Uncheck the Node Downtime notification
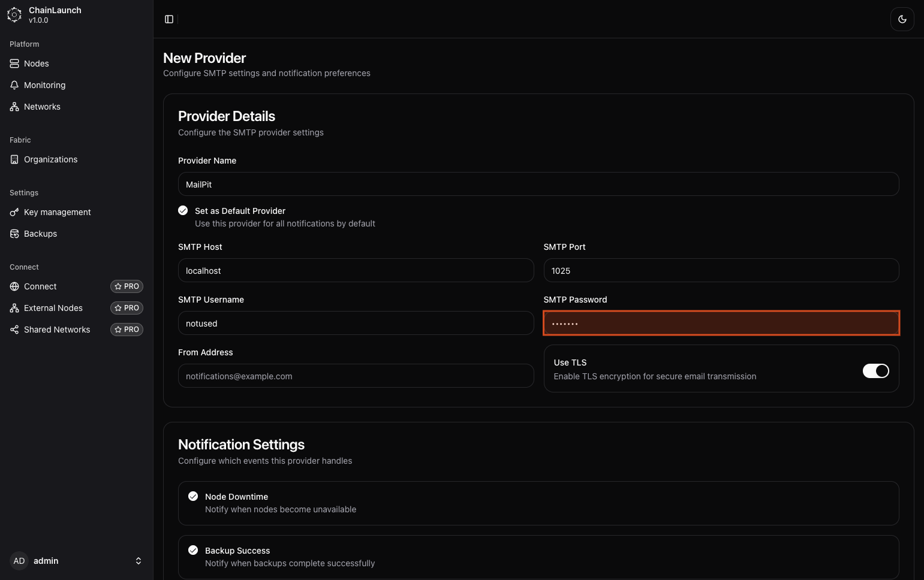 coord(193,496)
